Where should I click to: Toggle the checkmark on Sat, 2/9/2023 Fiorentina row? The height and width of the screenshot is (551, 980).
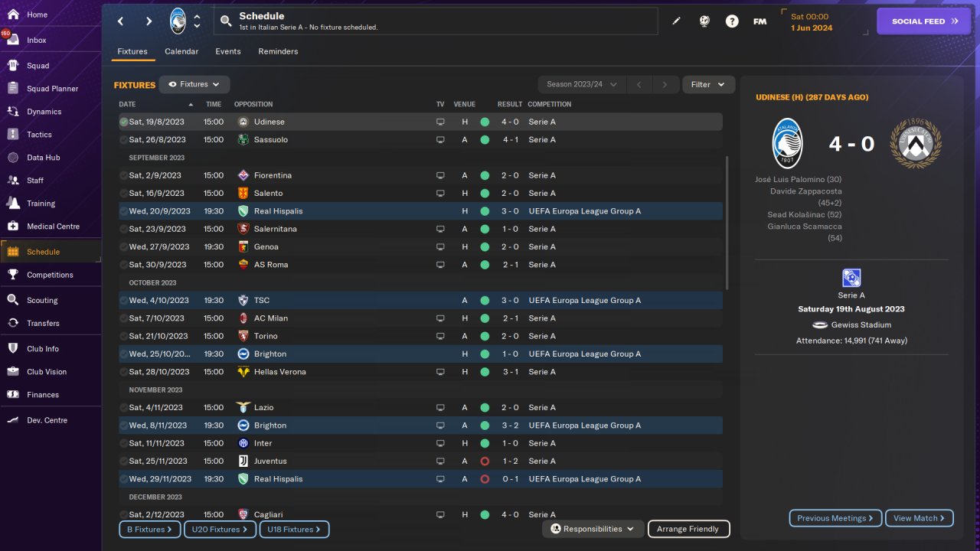coord(123,176)
